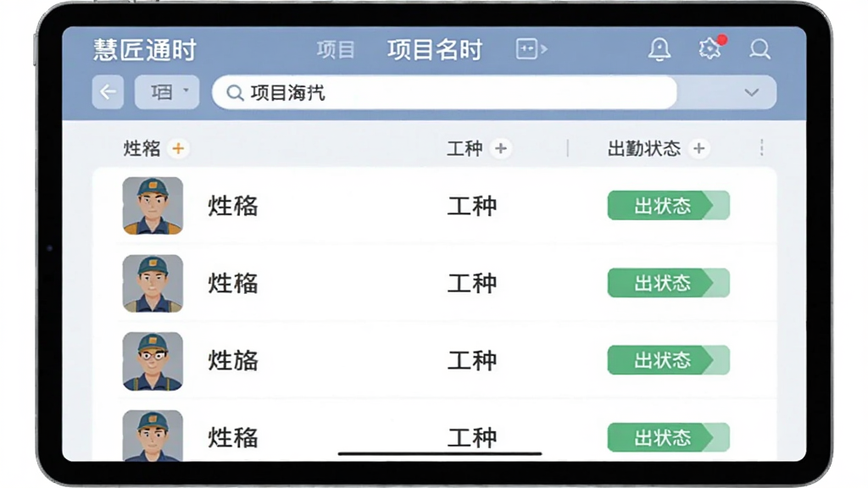Click the name column header text
The height and width of the screenshot is (488, 868).
pyautogui.click(x=142, y=148)
